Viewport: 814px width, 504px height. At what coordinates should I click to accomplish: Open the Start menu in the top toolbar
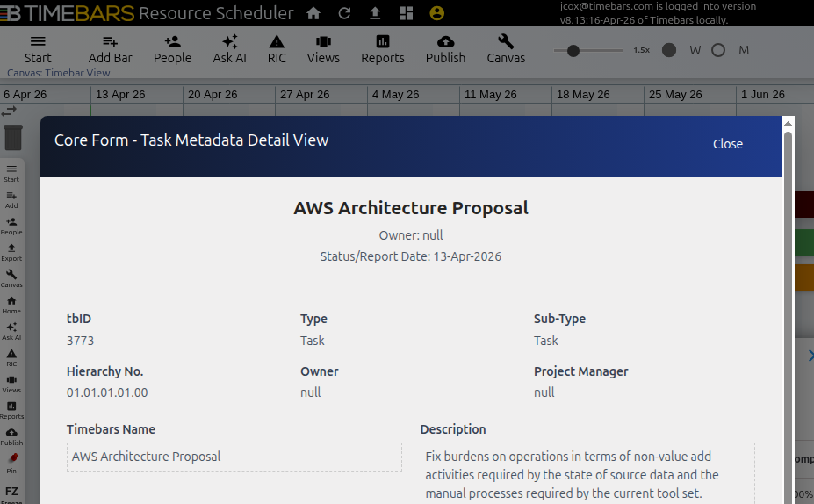38,50
